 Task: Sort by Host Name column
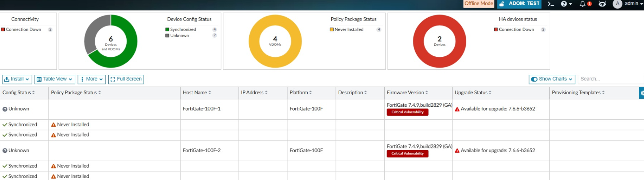[x=197, y=93]
